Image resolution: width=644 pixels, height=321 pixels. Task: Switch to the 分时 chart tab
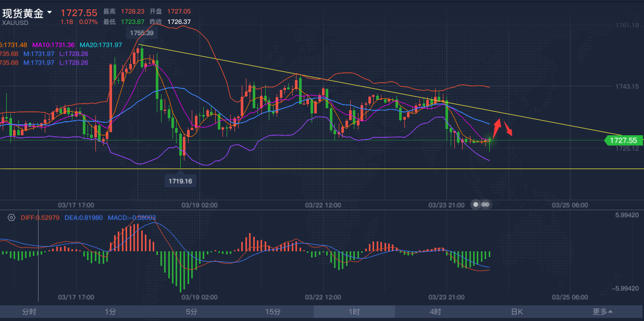[29, 312]
